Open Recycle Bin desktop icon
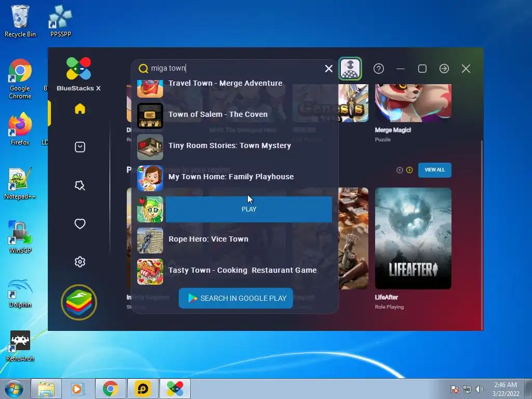This screenshot has width=532, height=399. pyautogui.click(x=20, y=21)
